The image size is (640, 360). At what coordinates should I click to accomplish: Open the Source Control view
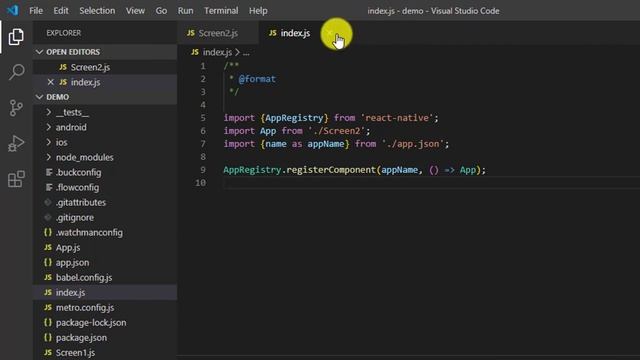(16, 108)
